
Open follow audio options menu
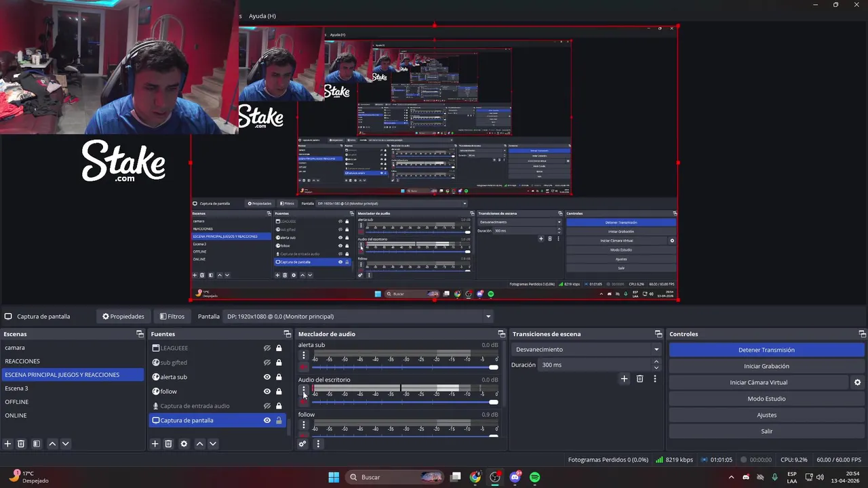[303, 425]
